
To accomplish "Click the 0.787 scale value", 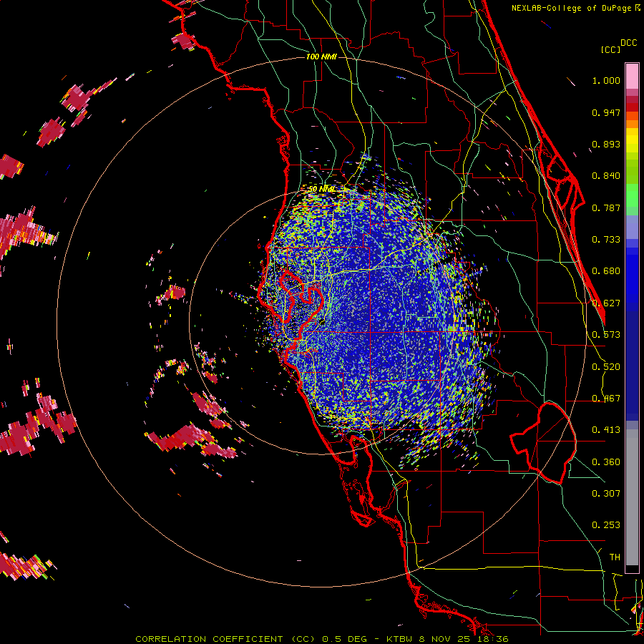I will click(x=606, y=208).
